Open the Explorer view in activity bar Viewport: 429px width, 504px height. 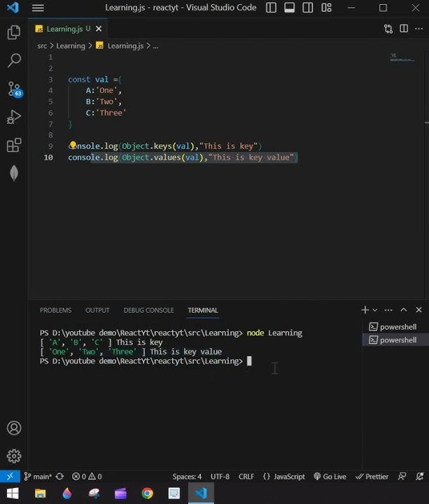[13, 33]
